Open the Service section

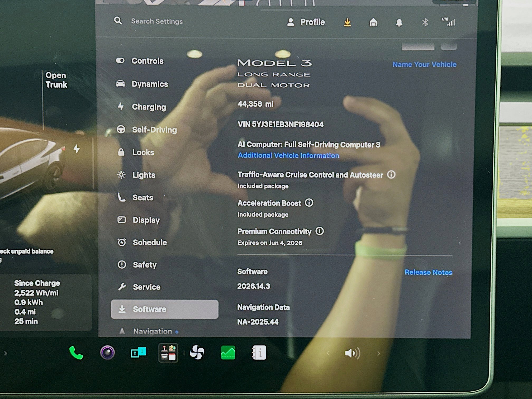[x=139, y=287]
